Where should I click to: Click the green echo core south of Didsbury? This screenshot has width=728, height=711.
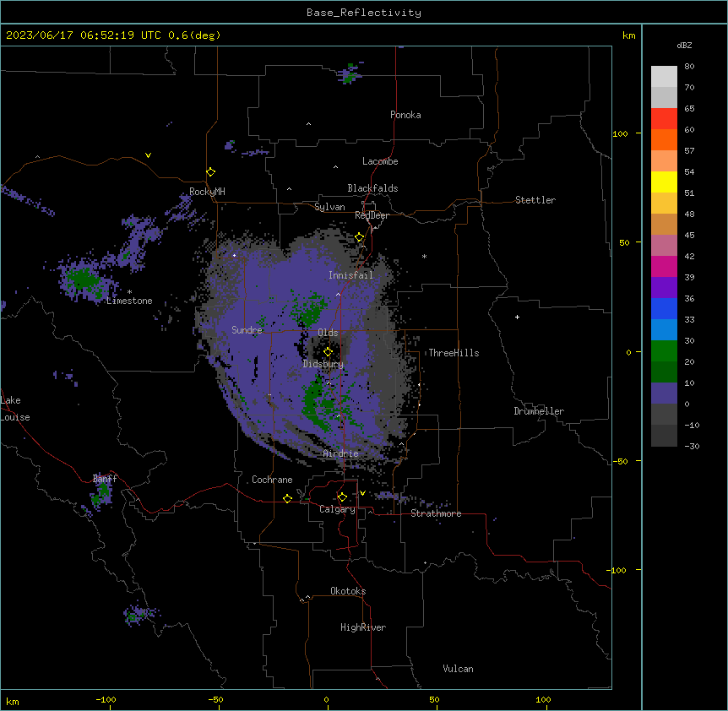coord(316,404)
